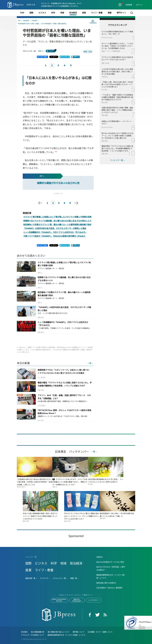
Task: Open the ライフ・教養 navigation tab
Action: point(97,13)
